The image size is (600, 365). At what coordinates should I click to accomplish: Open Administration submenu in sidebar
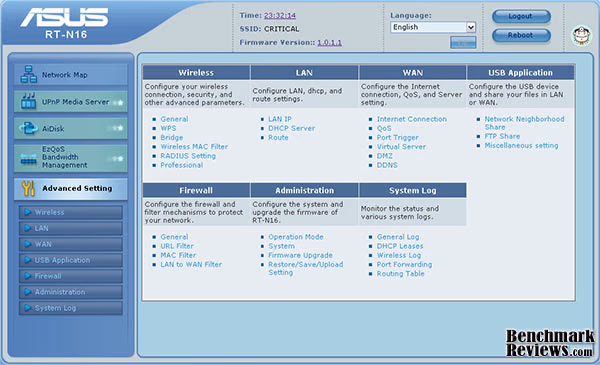[71, 292]
